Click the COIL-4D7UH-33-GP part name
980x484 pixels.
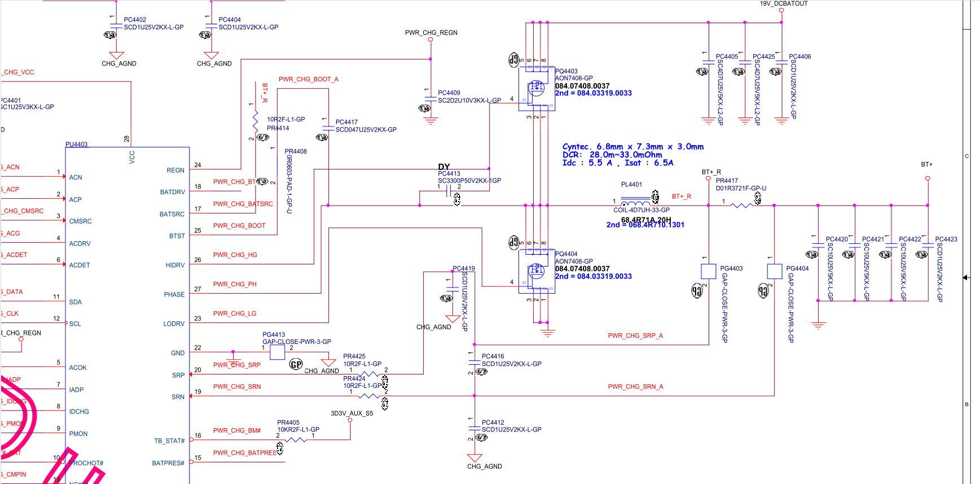point(641,210)
